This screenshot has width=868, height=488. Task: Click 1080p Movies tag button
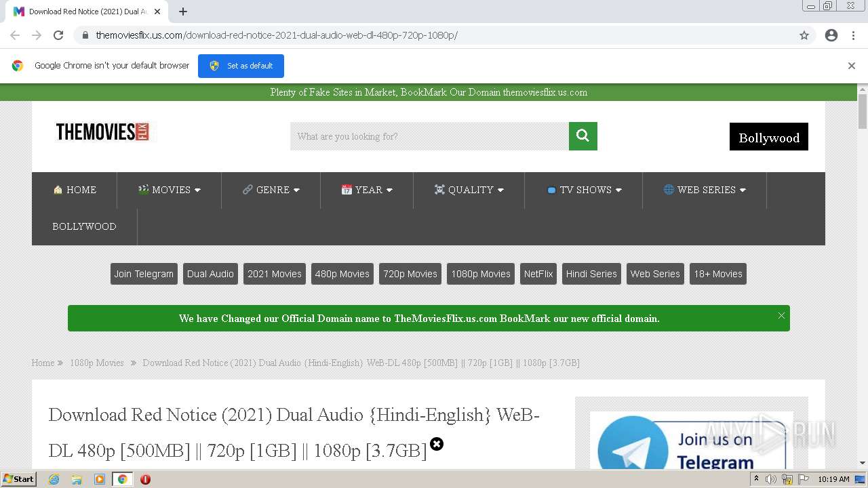coord(481,274)
